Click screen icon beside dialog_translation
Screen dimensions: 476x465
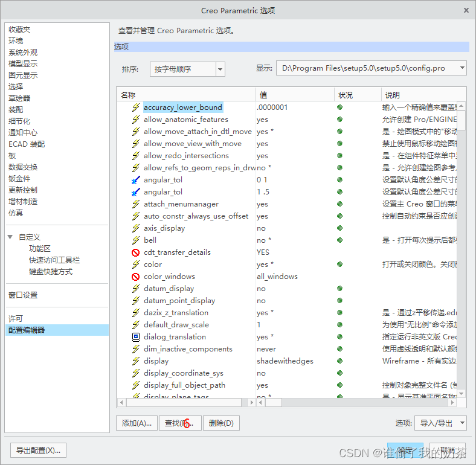(136, 337)
